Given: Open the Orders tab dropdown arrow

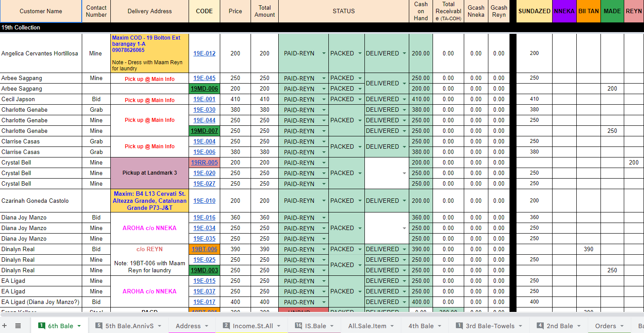Looking at the screenshot, I should click(622, 326).
